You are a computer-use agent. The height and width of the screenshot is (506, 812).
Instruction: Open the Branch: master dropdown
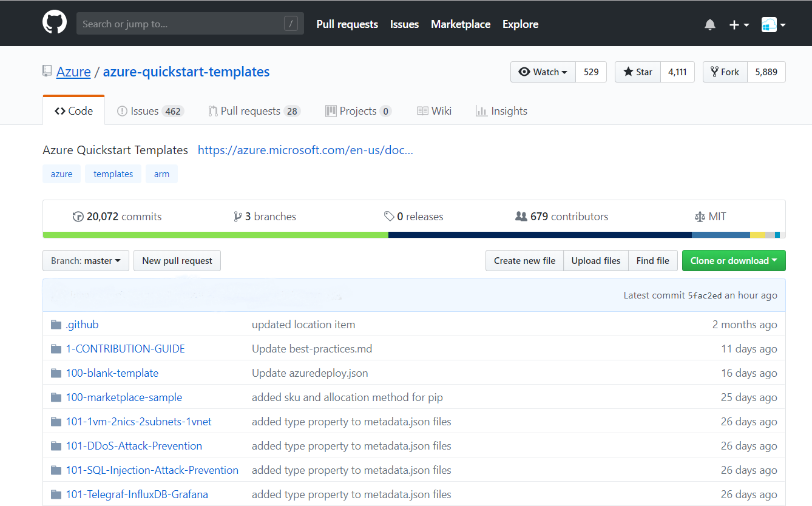coord(86,261)
